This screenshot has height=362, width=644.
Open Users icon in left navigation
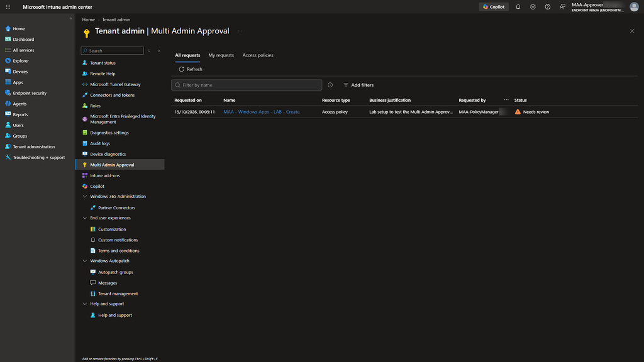pyautogui.click(x=8, y=125)
